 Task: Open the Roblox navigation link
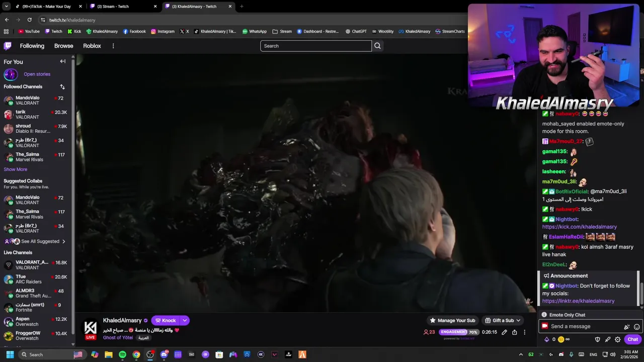[x=92, y=46]
